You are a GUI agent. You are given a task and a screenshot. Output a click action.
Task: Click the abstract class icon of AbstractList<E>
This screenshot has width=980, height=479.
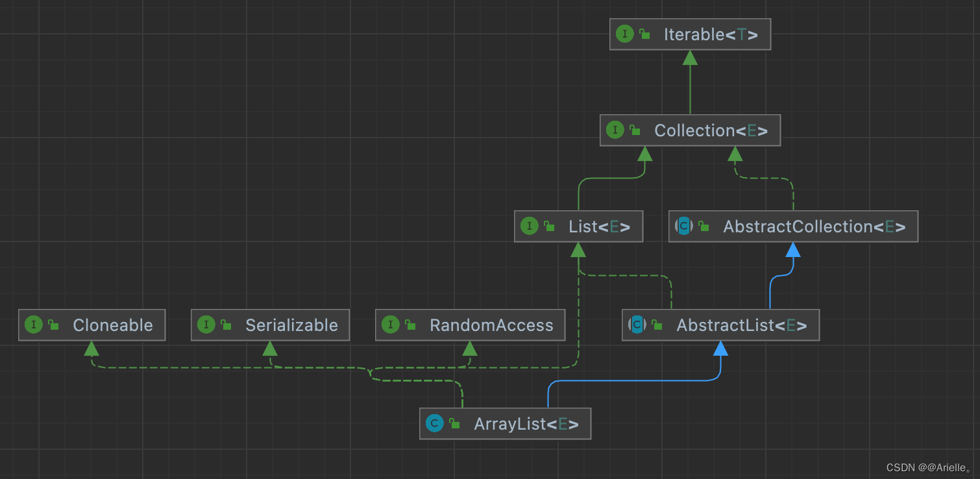pyautogui.click(x=637, y=325)
